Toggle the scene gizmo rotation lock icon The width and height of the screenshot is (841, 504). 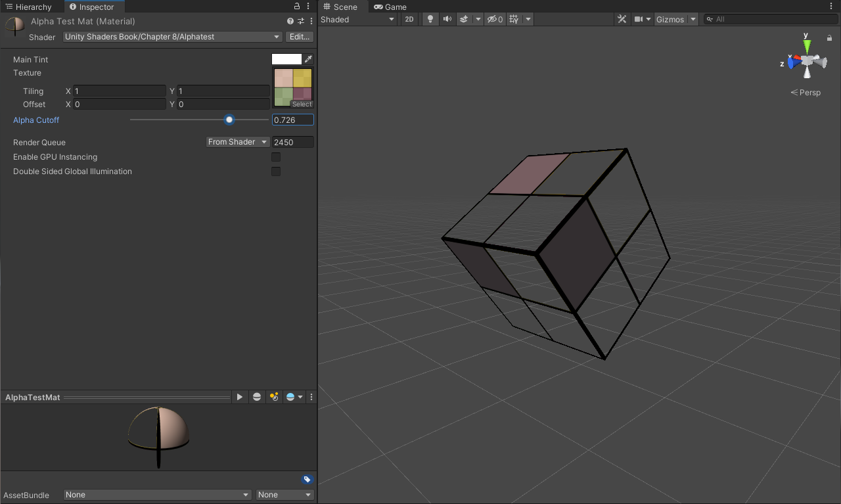[829, 38]
